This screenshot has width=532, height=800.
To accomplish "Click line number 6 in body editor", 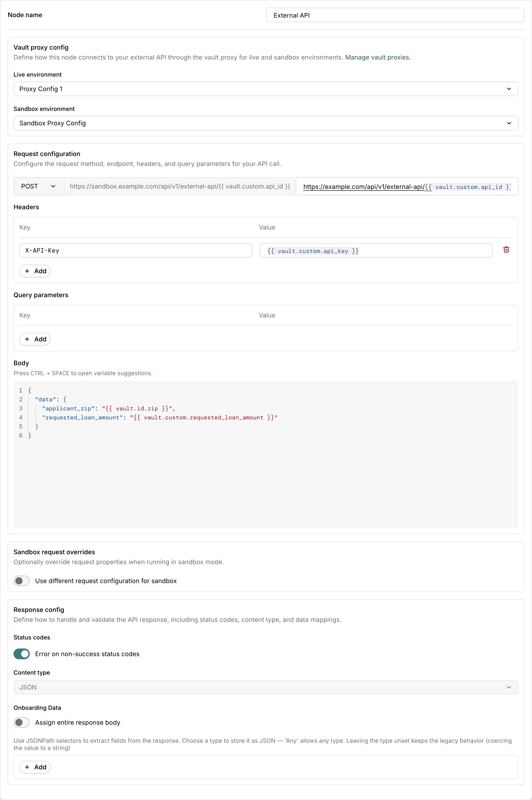I will coord(21,436).
